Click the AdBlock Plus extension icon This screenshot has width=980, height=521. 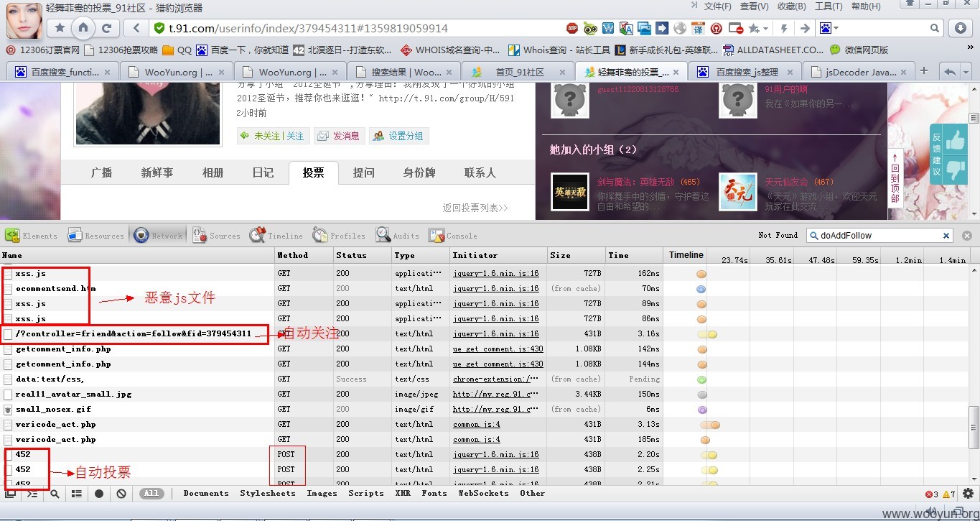click(x=572, y=29)
